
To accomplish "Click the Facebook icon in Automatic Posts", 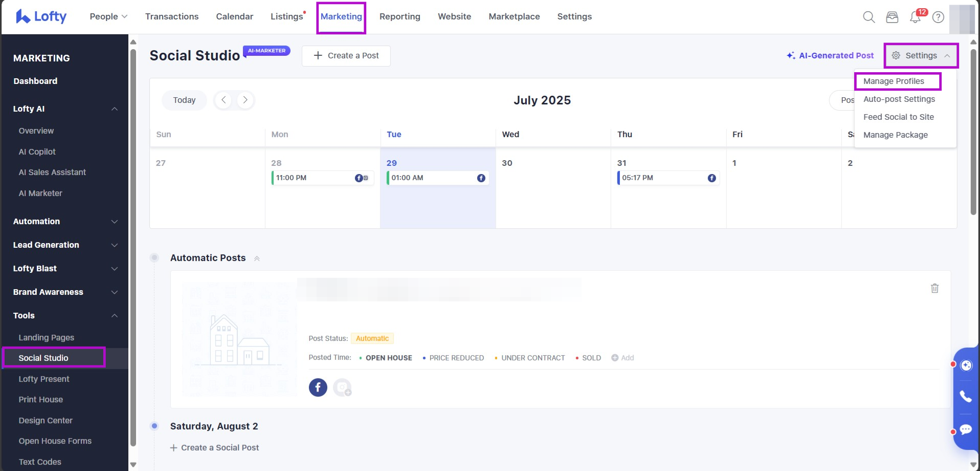I will tap(318, 388).
